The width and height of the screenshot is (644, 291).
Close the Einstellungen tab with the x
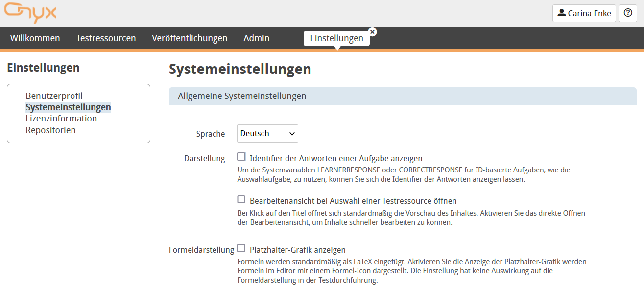tap(372, 31)
